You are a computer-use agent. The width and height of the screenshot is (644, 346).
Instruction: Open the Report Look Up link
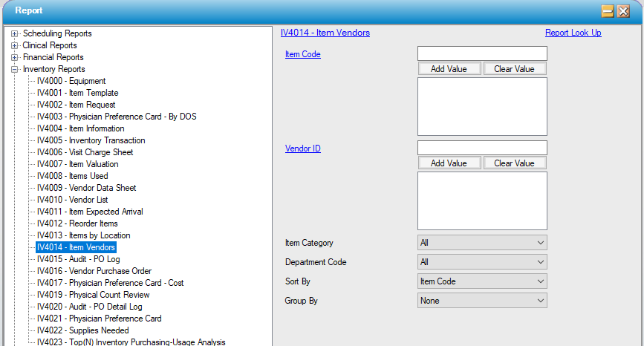tap(573, 33)
